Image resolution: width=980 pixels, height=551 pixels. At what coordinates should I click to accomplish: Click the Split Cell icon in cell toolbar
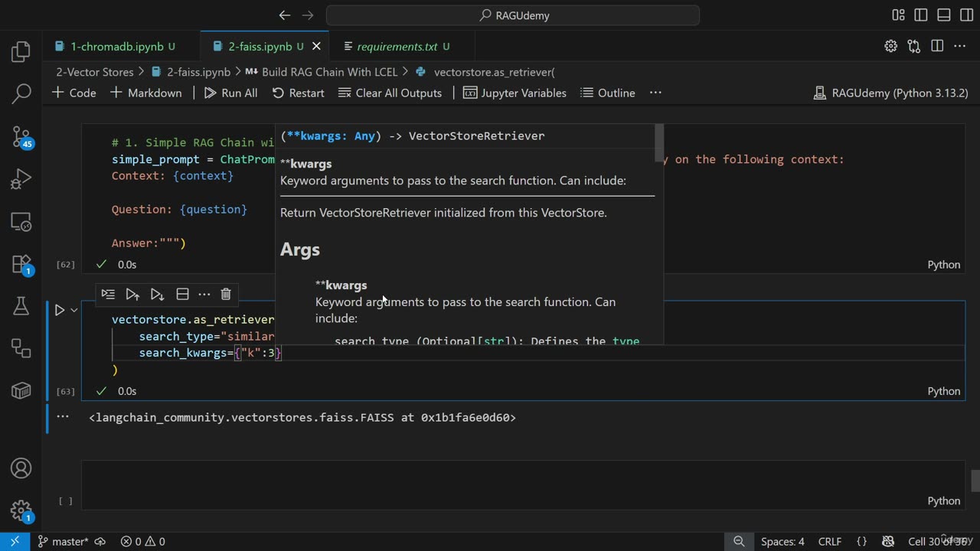[x=182, y=294]
